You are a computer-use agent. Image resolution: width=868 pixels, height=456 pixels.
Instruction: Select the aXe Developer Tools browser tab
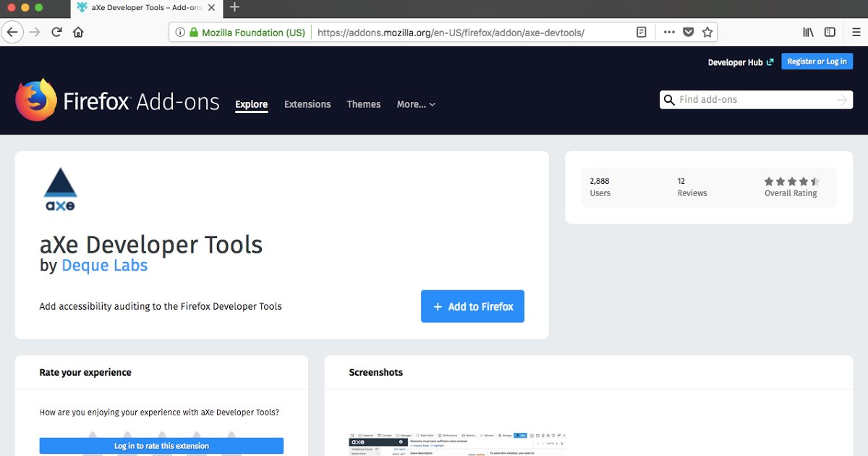pos(145,7)
